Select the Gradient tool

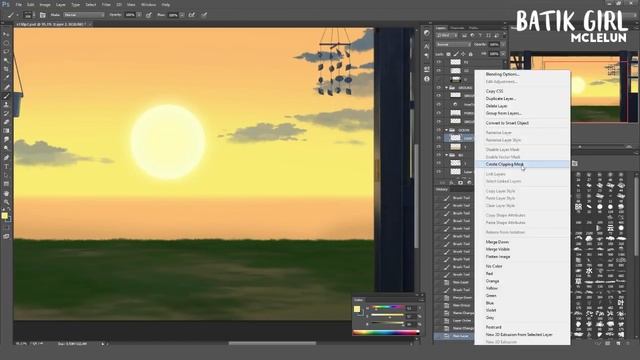[6, 131]
